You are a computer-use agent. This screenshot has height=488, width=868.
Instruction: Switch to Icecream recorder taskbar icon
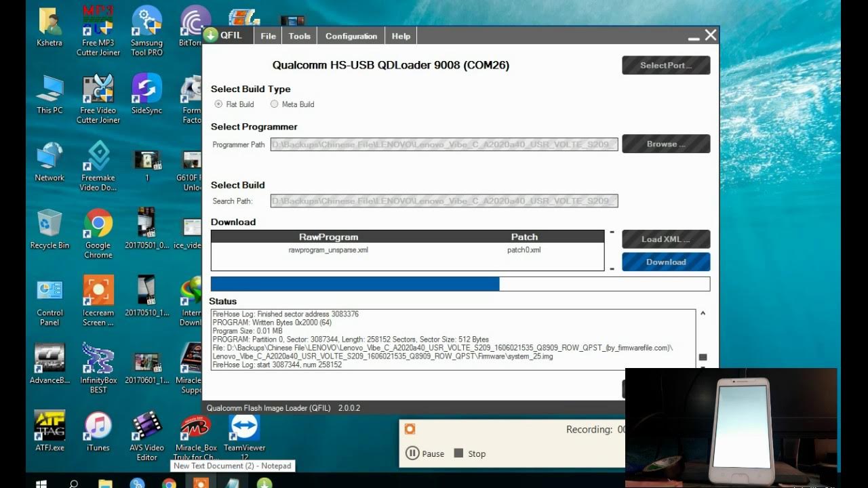pyautogui.click(x=201, y=483)
